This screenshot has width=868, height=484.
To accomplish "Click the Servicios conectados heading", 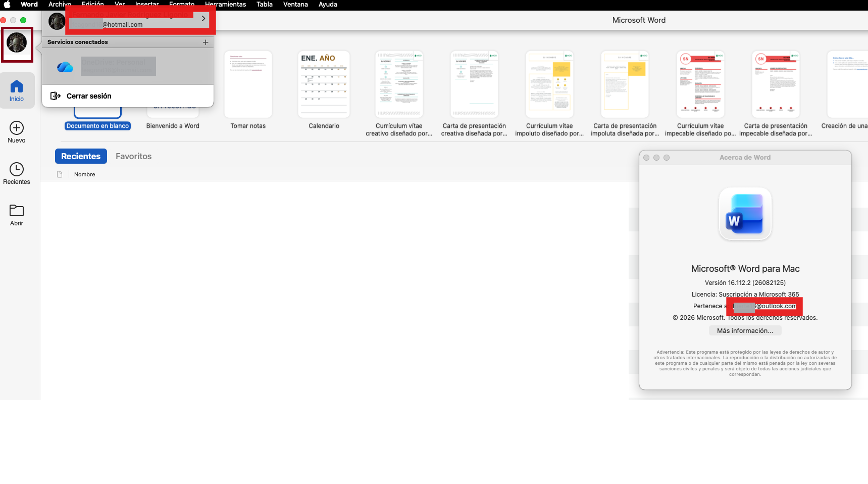I will [78, 42].
